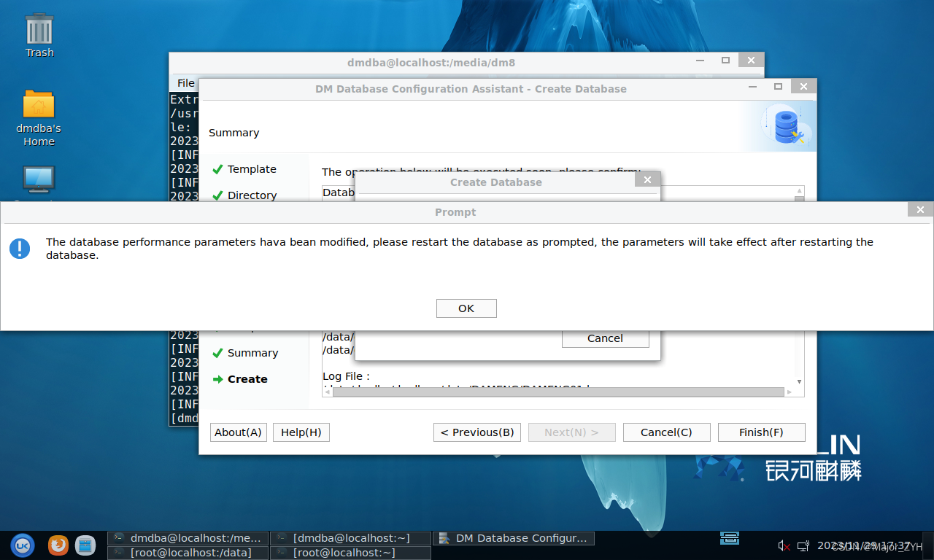Click the Help(H) button
934x560 pixels.
pyautogui.click(x=301, y=432)
